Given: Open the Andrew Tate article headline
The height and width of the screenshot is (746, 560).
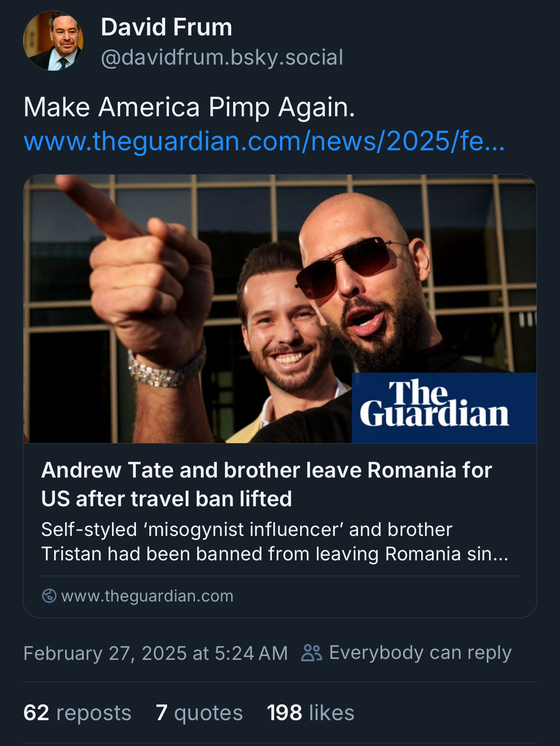Looking at the screenshot, I should (x=267, y=484).
